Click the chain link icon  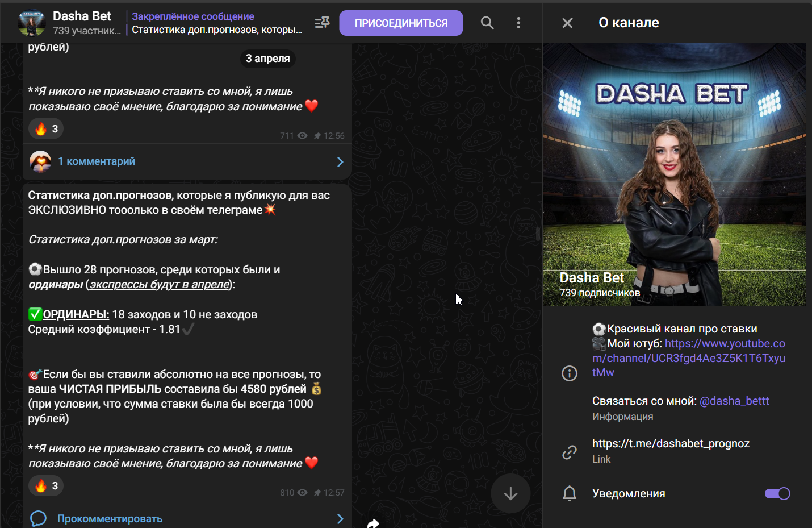(570, 452)
